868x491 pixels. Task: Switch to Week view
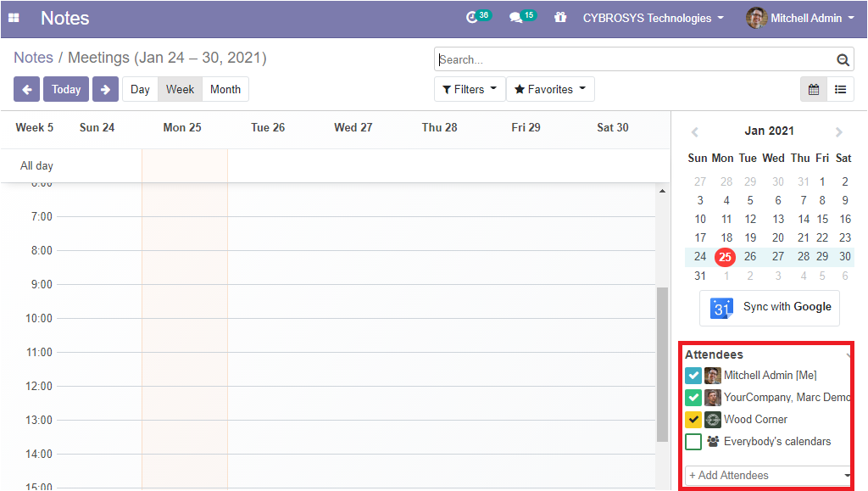180,89
